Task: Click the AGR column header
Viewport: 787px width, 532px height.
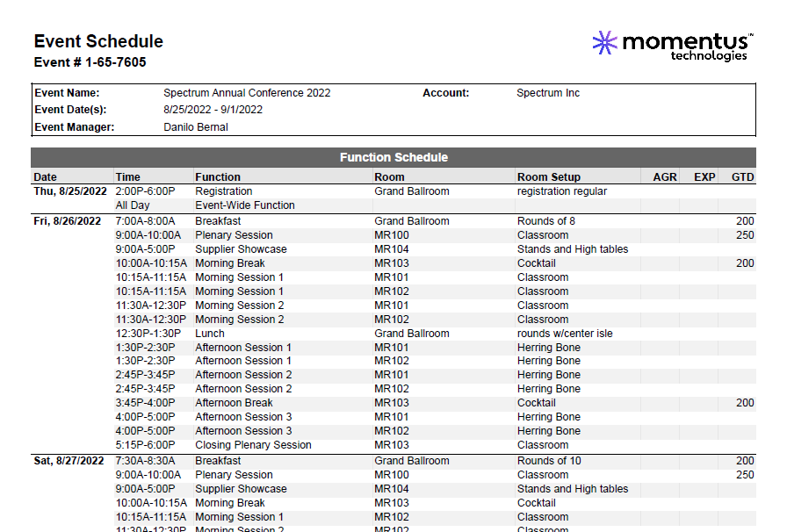Action: (x=665, y=176)
